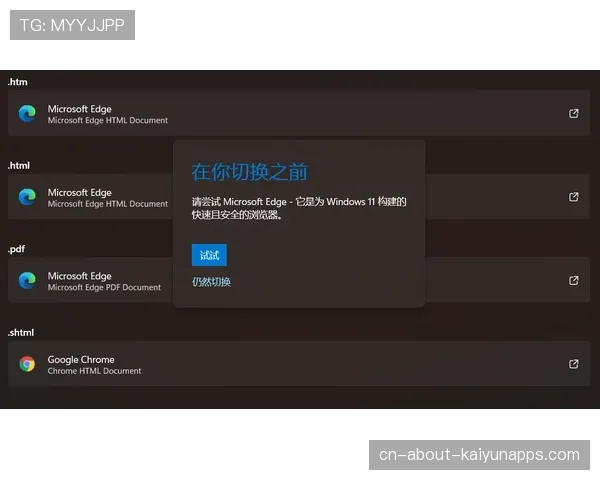Viewport: 600px width, 480px height.
Task: Click the 仍然切换 link
Action: click(x=211, y=282)
